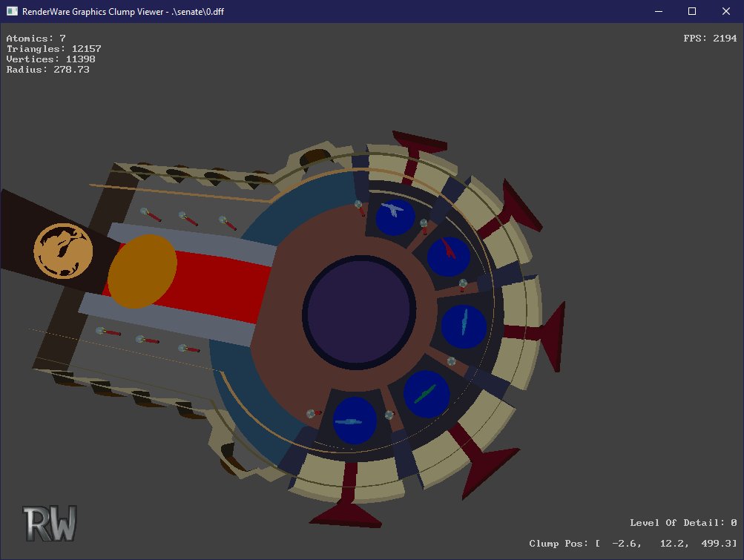Click the Vertices: 11398 readout
The height and width of the screenshot is (560, 744).
click(x=50, y=59)
